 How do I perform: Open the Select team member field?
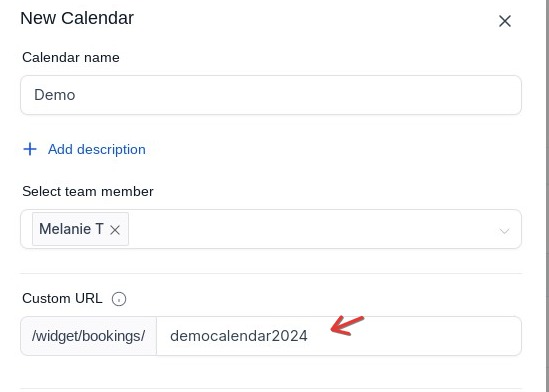[271, 229]
